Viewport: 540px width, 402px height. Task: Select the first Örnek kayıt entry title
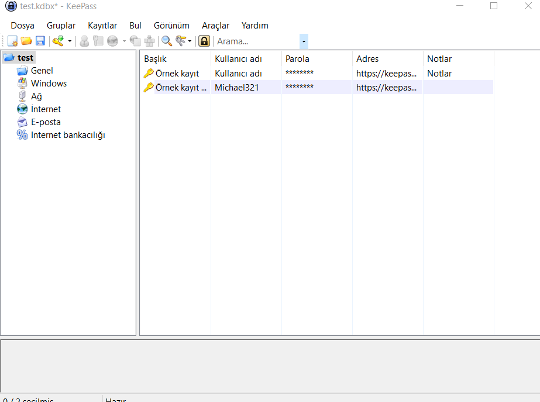click(x=177, y=73)
